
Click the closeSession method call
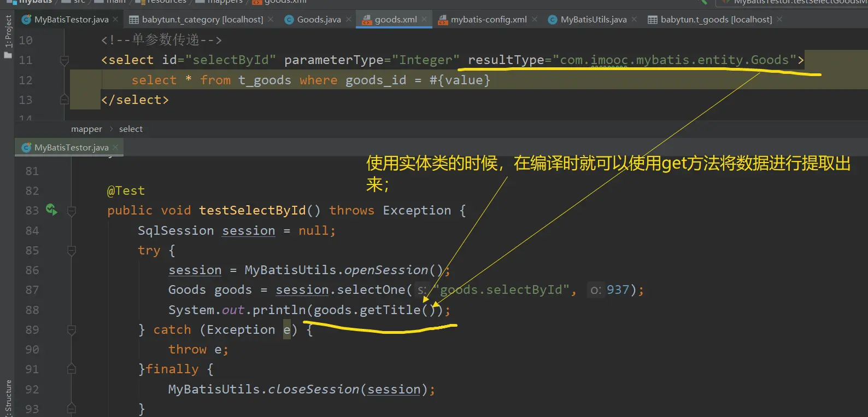[314, 390]
